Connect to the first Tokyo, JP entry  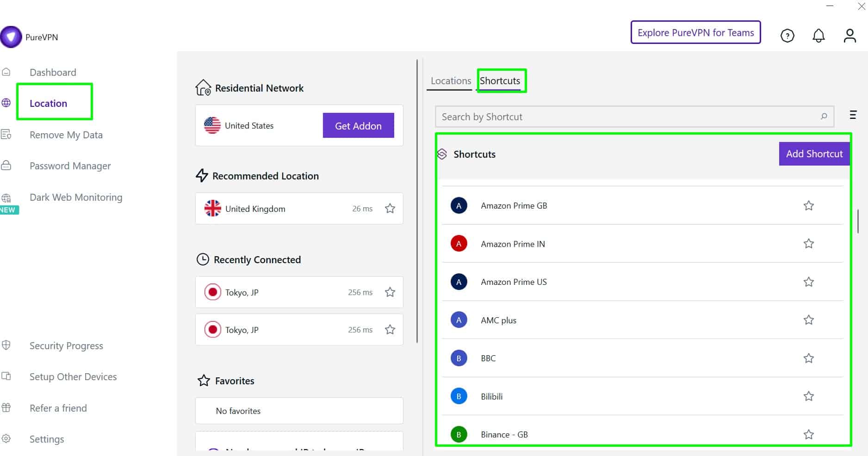[x=299, y=292]
